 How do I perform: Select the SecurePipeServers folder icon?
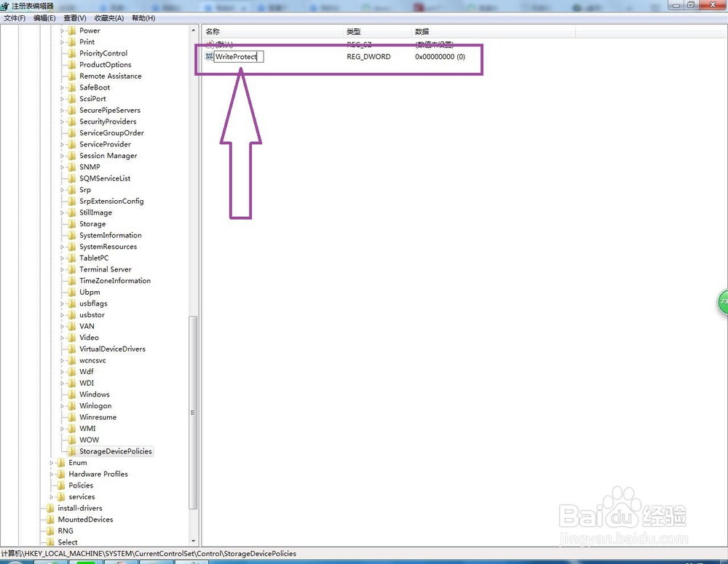[x=72, y=110]
